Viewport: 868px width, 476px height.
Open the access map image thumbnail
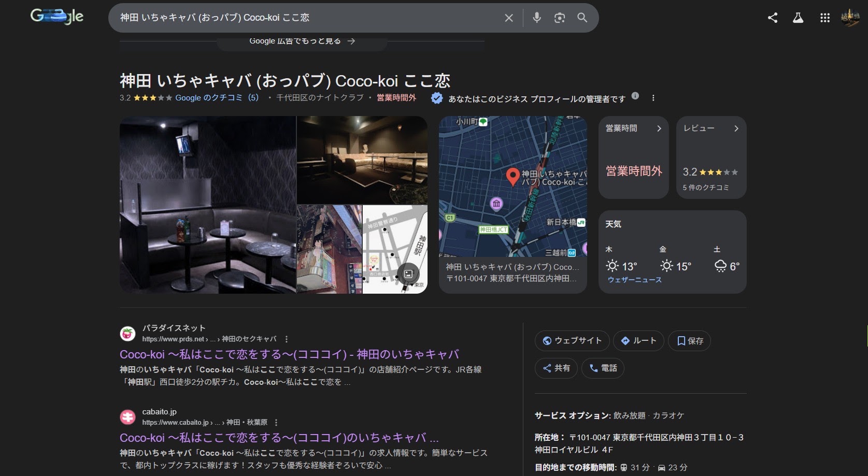pos(395,250)
